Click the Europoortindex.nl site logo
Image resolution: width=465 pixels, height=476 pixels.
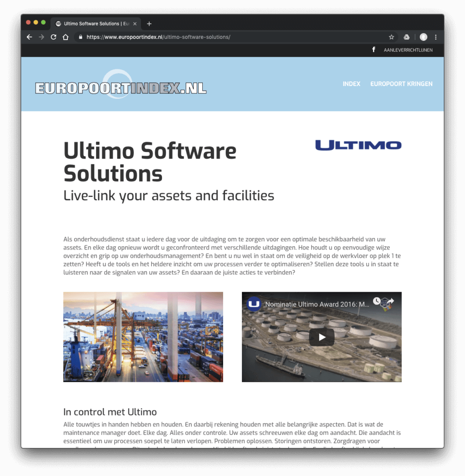click(x=121, y=85)
